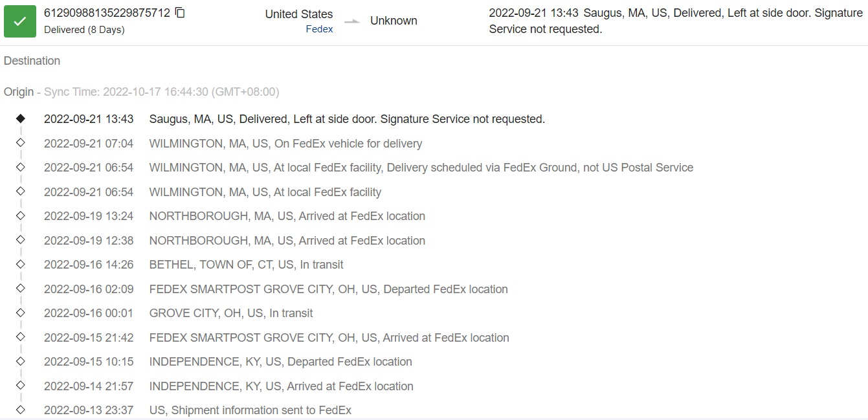Click the diamond marker for INDEPENDENCE Departed FedEx location
This screenshot has height=420, width=868.
[21, 361]
